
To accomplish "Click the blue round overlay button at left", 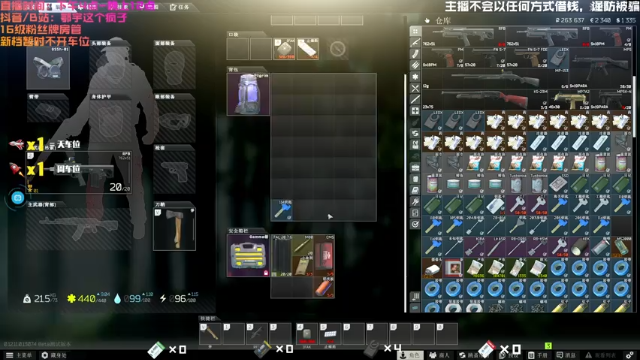I will coord(17,198).
